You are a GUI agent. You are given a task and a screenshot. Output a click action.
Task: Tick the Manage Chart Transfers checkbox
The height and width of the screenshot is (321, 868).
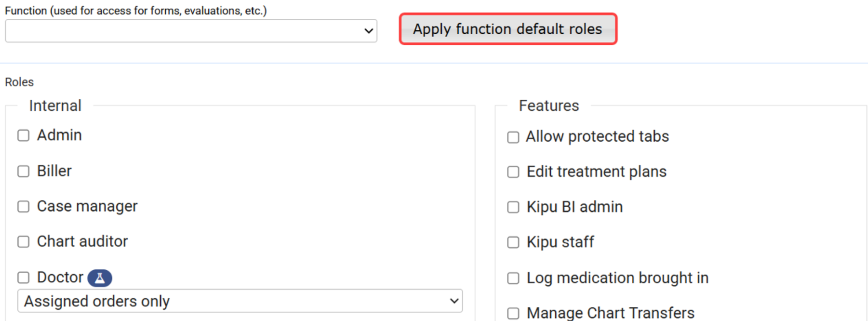(x=513, y=313)
